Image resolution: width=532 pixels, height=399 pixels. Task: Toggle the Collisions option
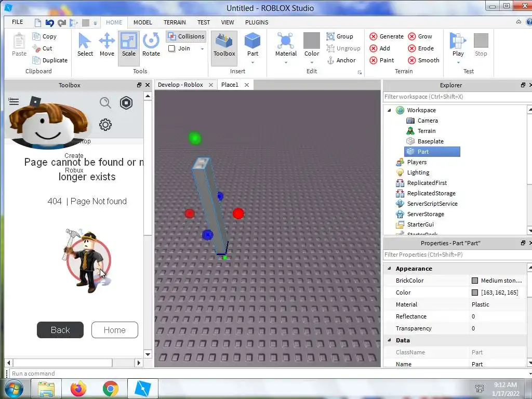click(187, 36)
